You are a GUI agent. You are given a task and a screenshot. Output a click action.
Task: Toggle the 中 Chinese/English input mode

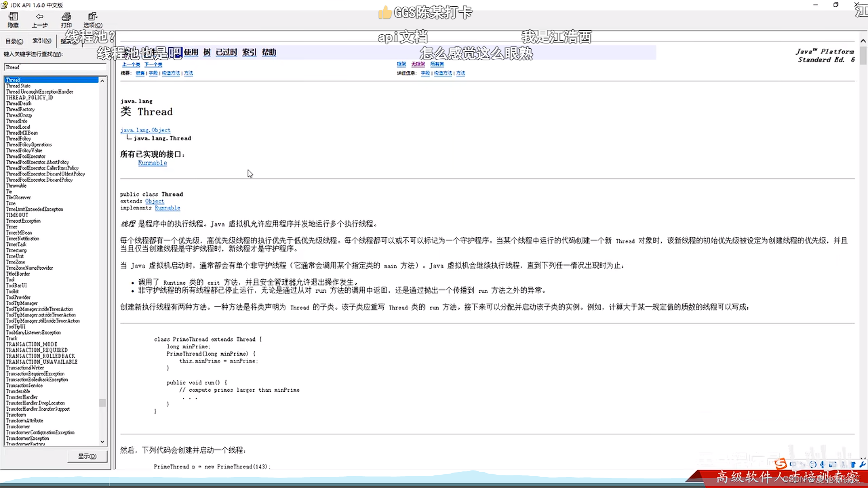click(793, 464)
